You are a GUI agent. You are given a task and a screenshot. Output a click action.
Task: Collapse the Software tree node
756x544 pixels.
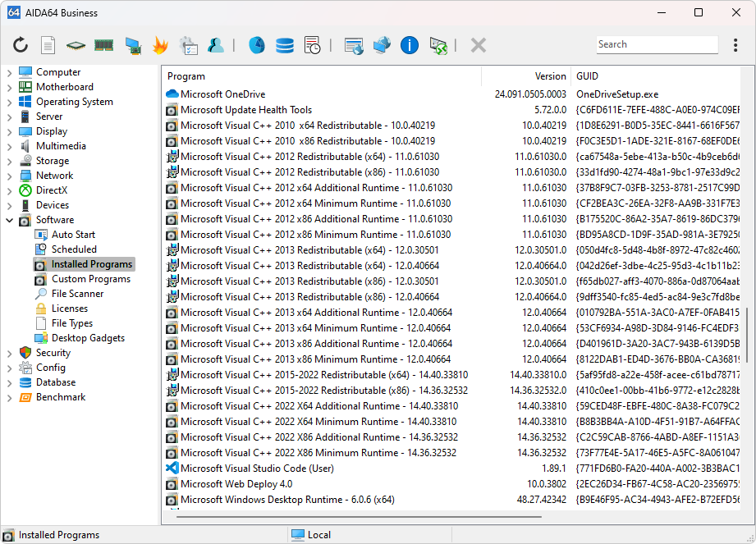coord(9,220)
